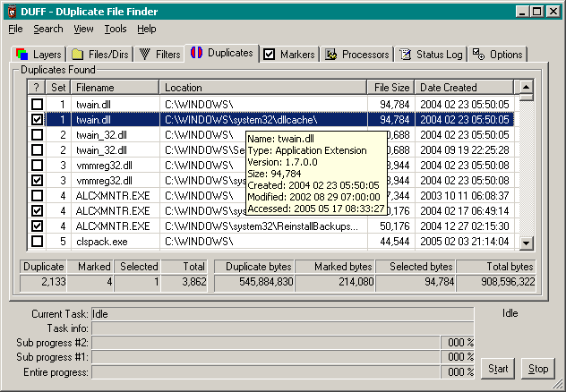The height and width of the screenshot is (392, 566).
Task: Click the Filters funnel icon
Action: (145, 54)
